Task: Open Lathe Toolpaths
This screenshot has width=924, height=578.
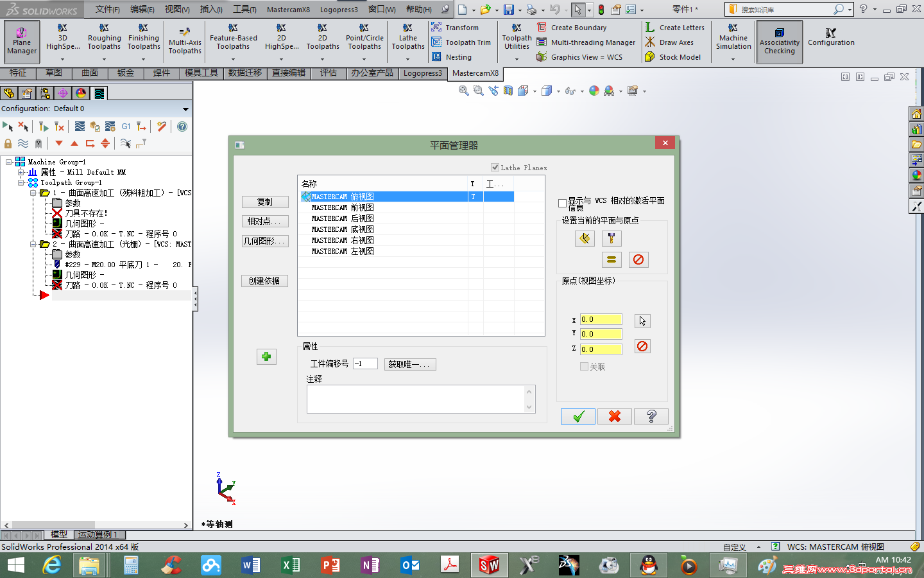Action: (x=408, y=38)
